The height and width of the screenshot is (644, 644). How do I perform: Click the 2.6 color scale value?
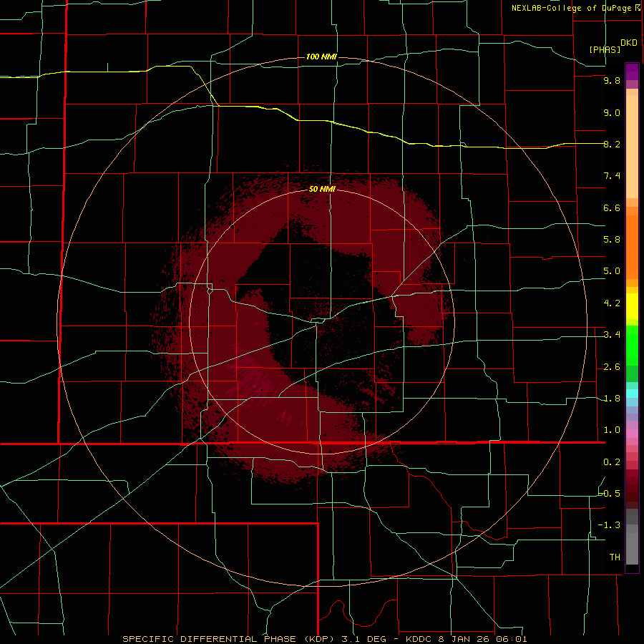point(612,367)
